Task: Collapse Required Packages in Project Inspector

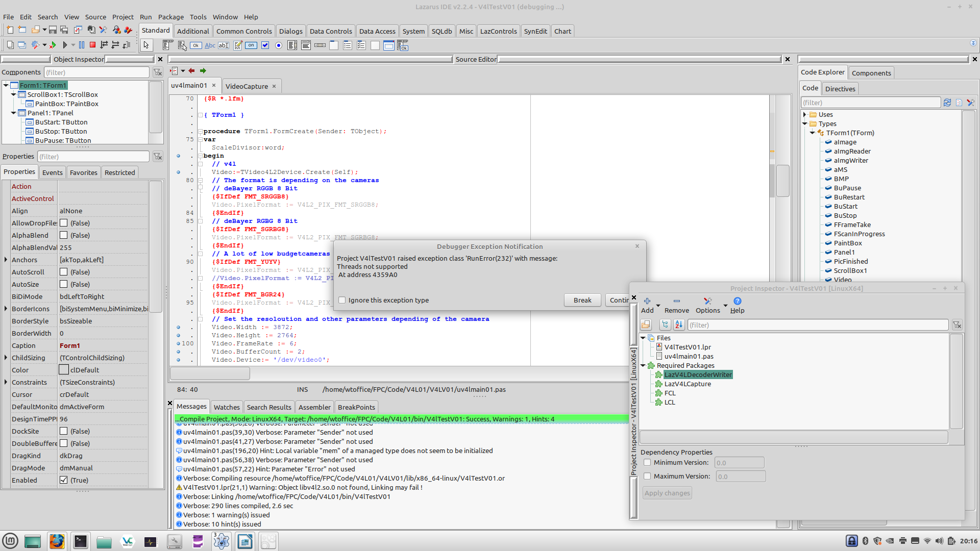Action: pyautogui.click(x=643, y=365)
